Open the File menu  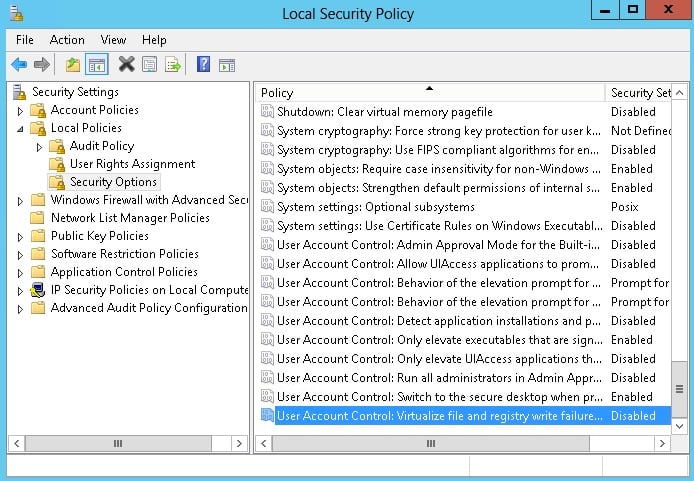pos(25,40)
